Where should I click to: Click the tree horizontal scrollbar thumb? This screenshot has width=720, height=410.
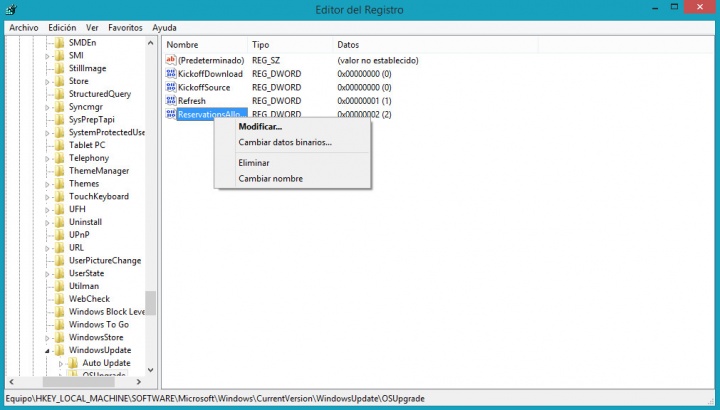79,382
